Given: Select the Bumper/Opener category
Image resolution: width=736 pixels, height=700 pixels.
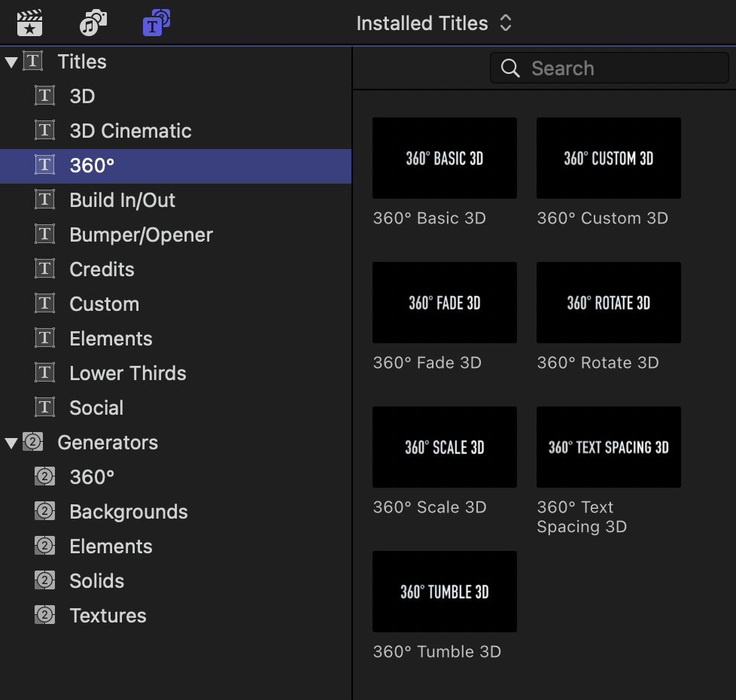Looking at the screenshot, I should 176,235.
